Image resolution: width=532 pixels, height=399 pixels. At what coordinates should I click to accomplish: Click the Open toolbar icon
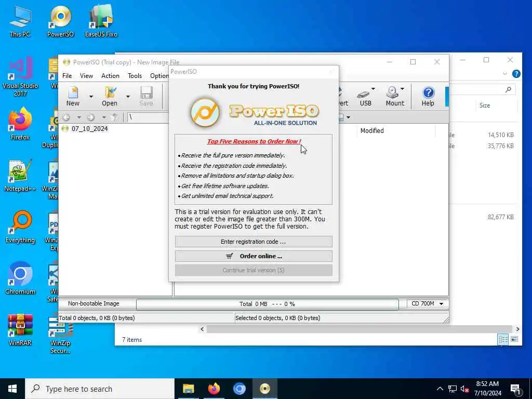[110, 96]
